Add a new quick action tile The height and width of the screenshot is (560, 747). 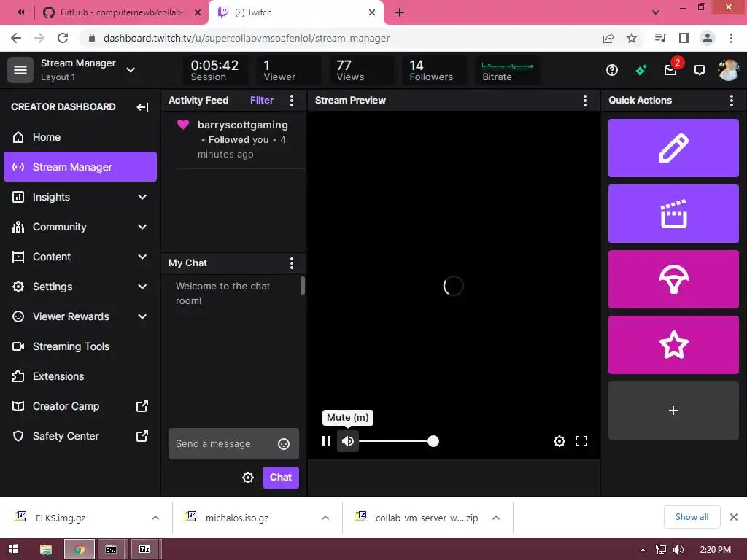click(673, 411)
